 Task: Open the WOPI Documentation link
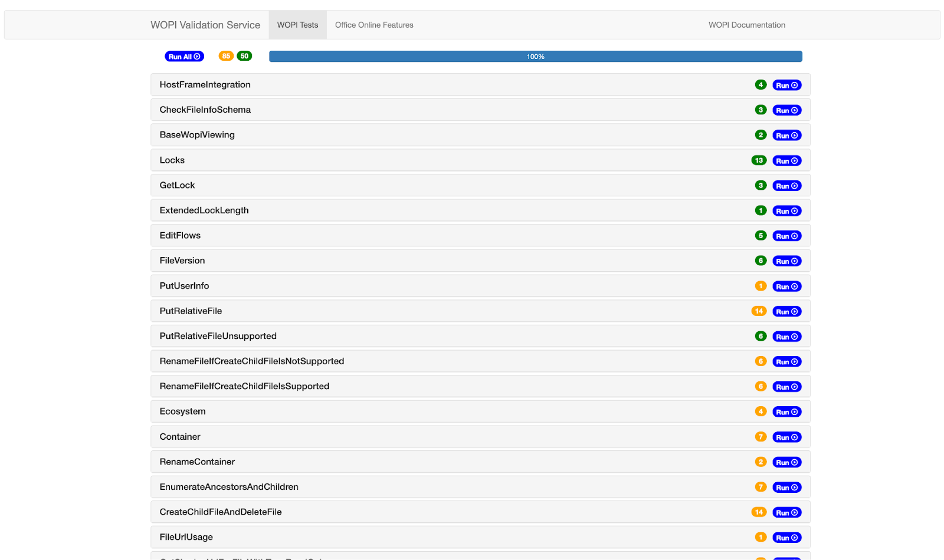746,25
